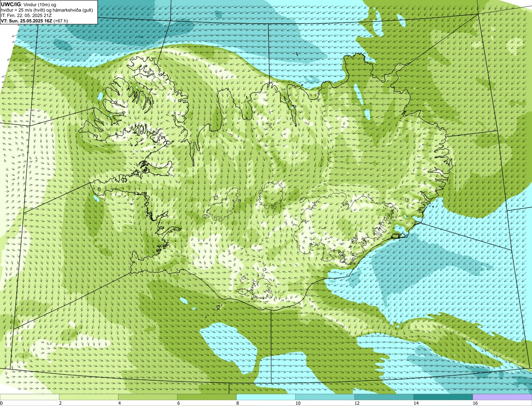Click the scale label '12'

pos(357,403)
